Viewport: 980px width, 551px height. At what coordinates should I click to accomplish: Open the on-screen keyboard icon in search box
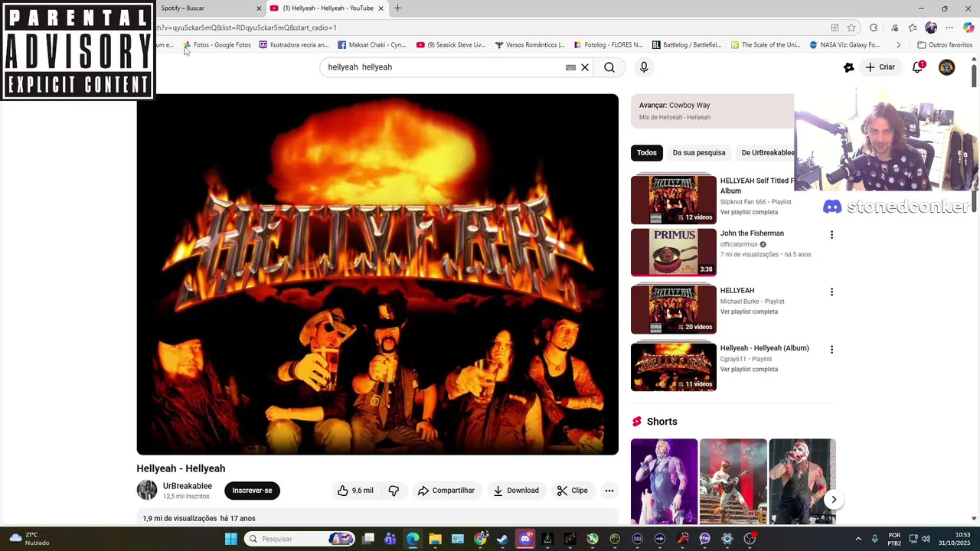[x=570, y=67]
